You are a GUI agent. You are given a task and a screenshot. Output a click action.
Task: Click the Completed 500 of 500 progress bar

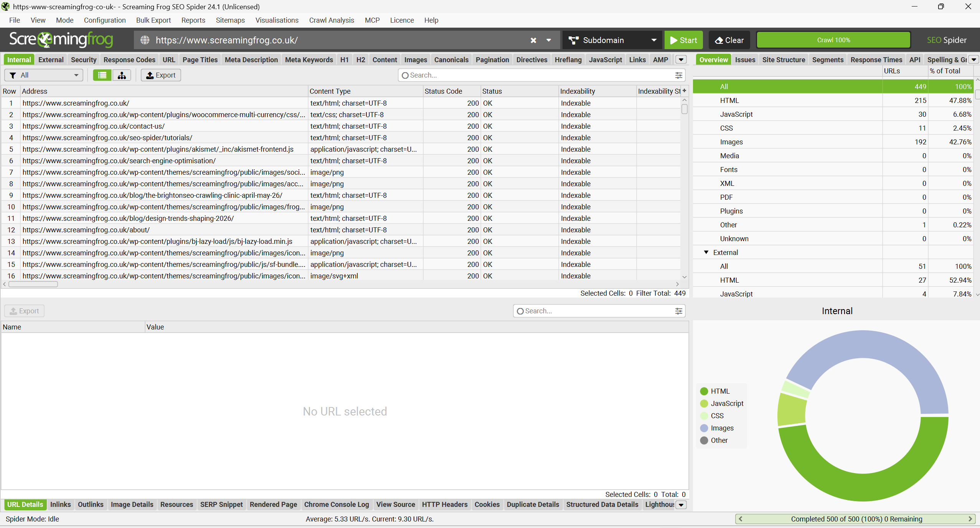point(855,519)
